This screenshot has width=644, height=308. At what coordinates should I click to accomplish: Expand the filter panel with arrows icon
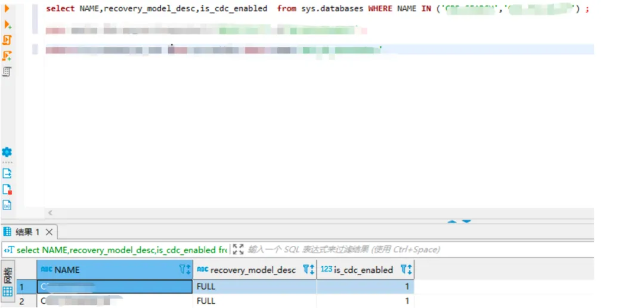(x=238, y=250)
